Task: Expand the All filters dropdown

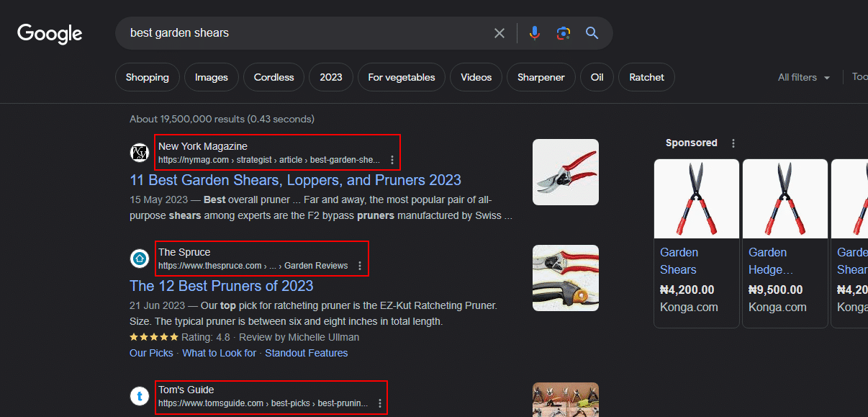Action: click(804, 77)
